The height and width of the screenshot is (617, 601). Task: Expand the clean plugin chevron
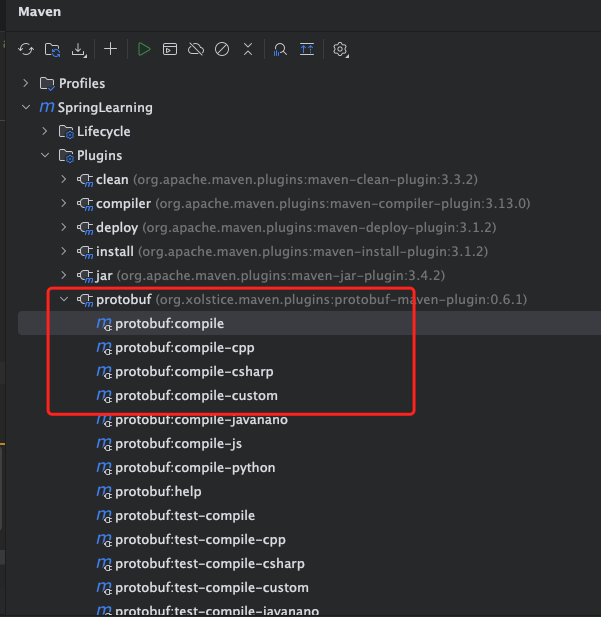64,179
